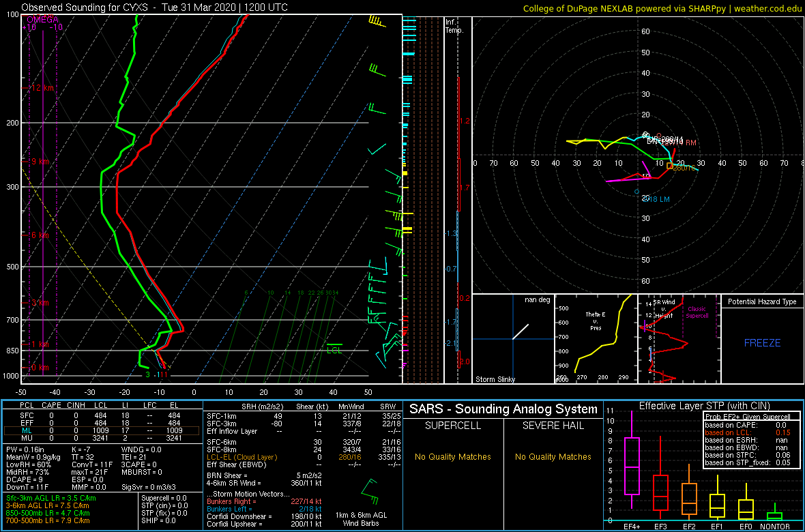Select the MU parcel row
Viewport: 805px width, 532px height.
(103, 439)
